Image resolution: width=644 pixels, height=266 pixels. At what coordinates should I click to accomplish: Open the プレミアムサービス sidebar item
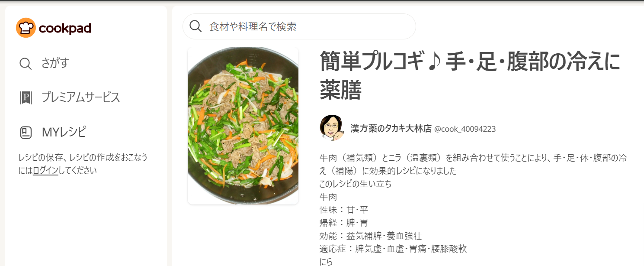tap(81, 97)
